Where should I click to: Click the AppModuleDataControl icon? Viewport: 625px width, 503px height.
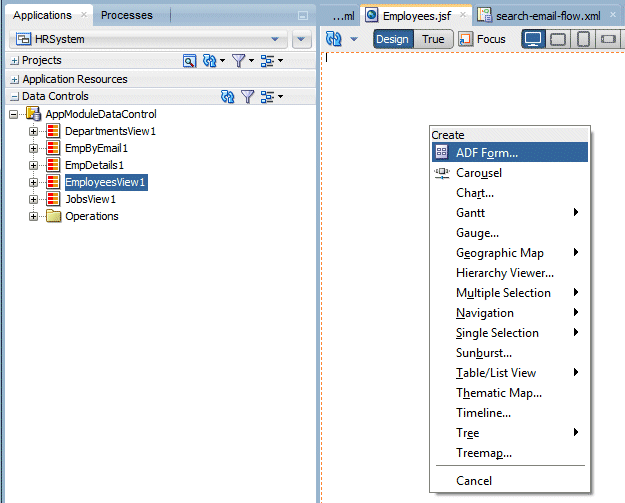33,114
